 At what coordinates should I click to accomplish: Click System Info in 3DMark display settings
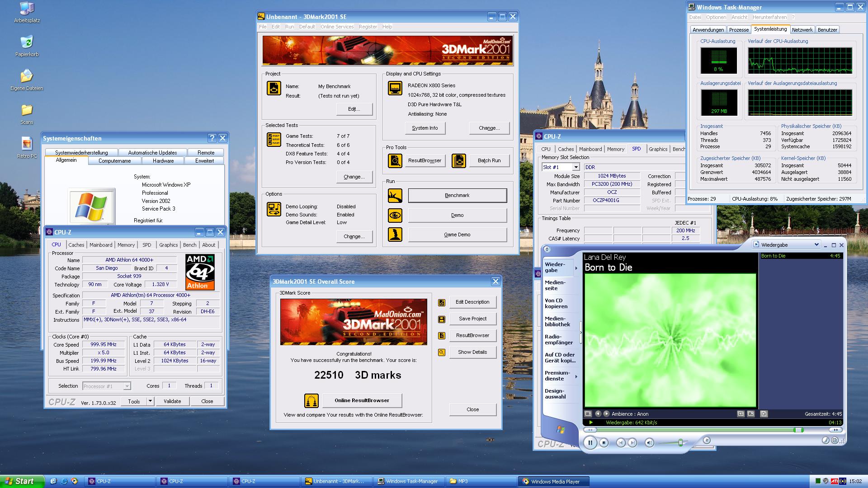pos(425,128)
